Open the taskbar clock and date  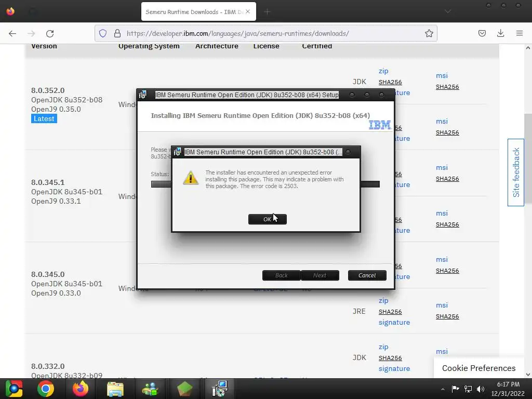tap(508, 389)
